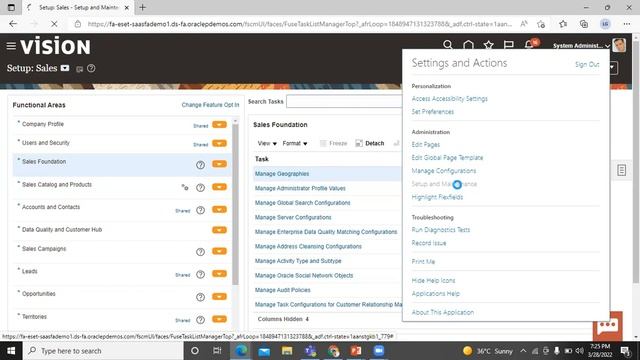Open browser favorites star icon
Viewport: 640px width, 360px height.
(563, 24)
